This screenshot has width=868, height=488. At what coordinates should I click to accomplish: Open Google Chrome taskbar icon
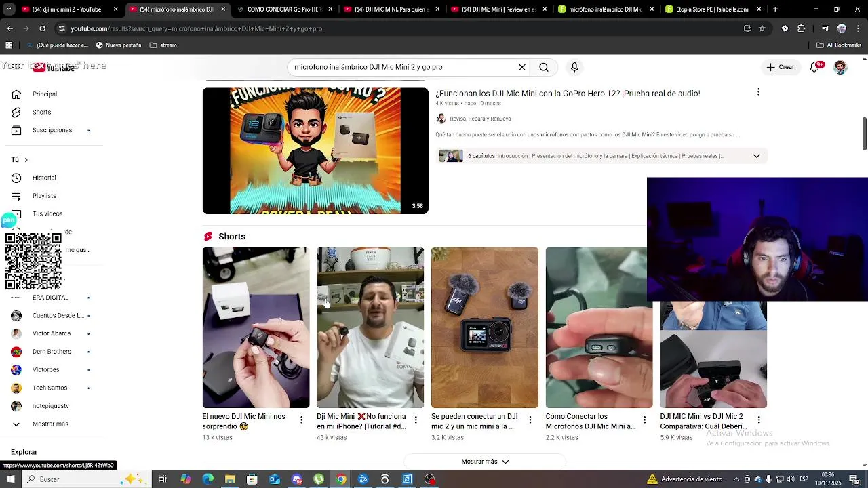point(341,479)
